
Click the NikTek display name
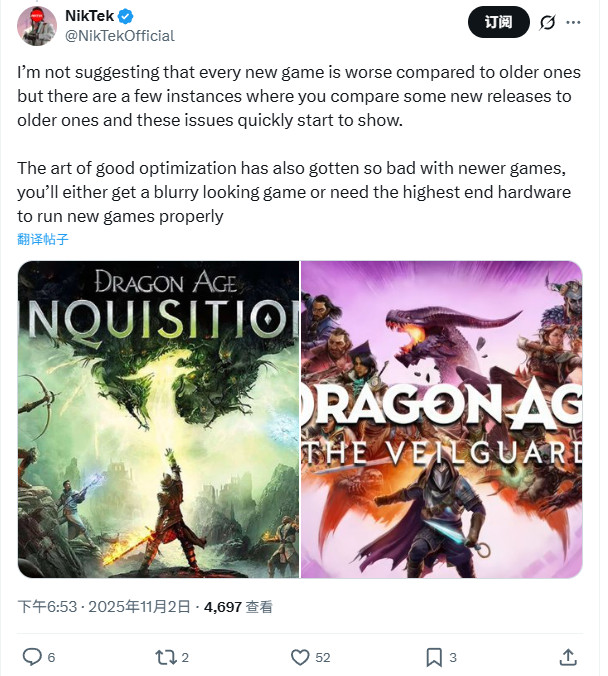pyautogui.click(x=89, y=16)
